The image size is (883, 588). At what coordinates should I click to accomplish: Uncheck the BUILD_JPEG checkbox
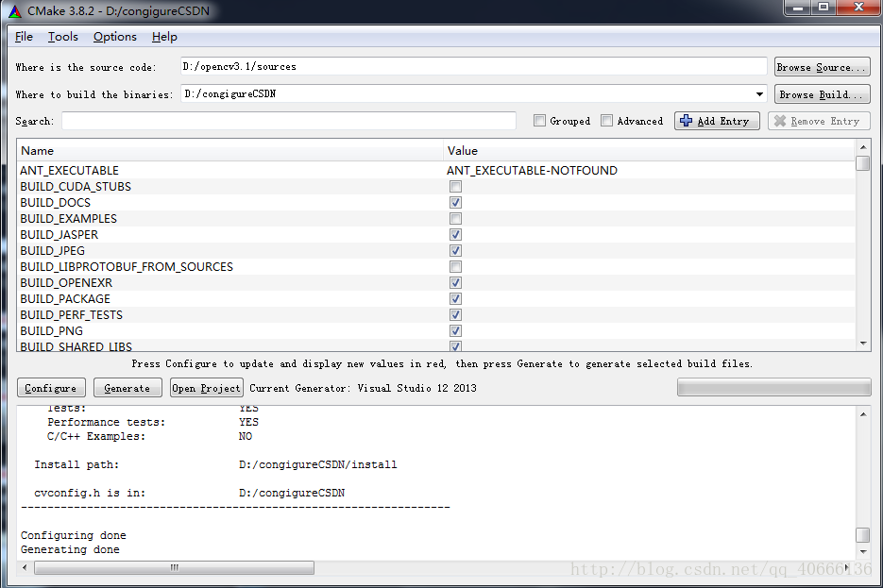click(455, 250)
